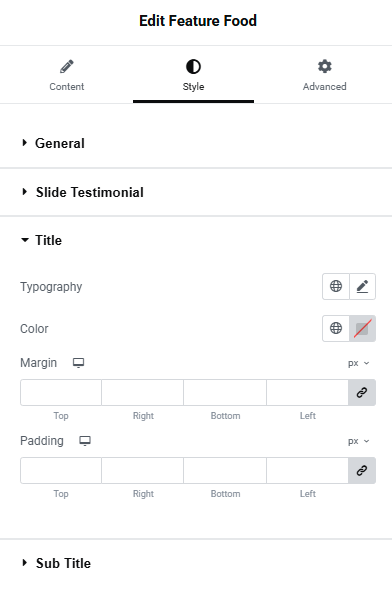The width and height of the screenshot is (392, 593).
Task: Click the Color global colors globe icon
Action: 336,328
